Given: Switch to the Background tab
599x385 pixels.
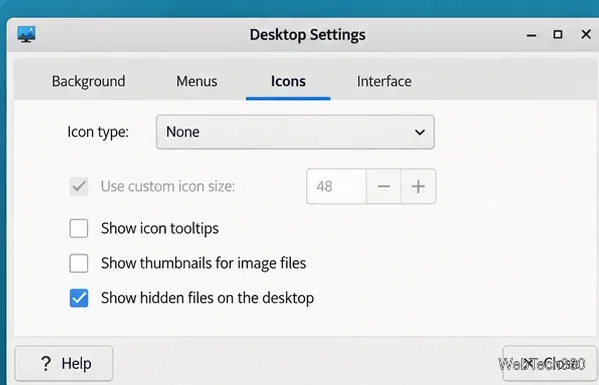Looking at the screenshot, I should click(x=89, y=81).
